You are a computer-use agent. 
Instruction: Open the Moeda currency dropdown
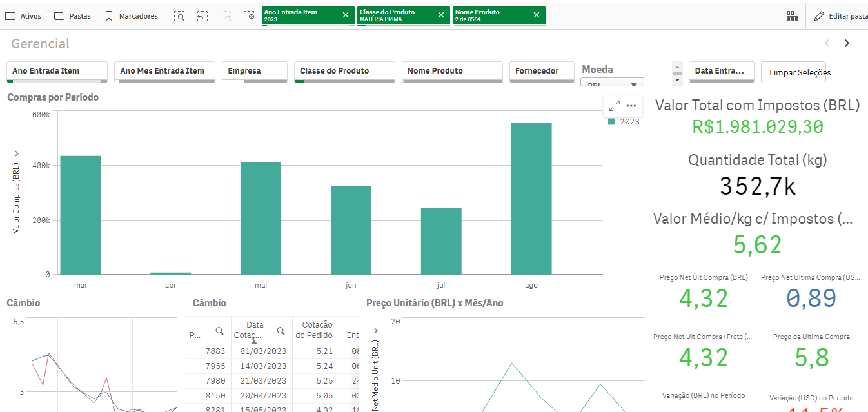[x=612, y=83]
